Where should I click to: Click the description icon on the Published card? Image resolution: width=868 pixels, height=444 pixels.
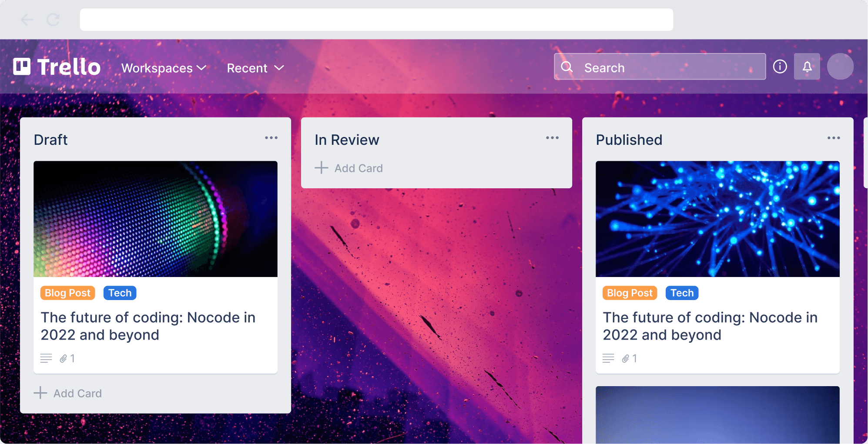608,358
